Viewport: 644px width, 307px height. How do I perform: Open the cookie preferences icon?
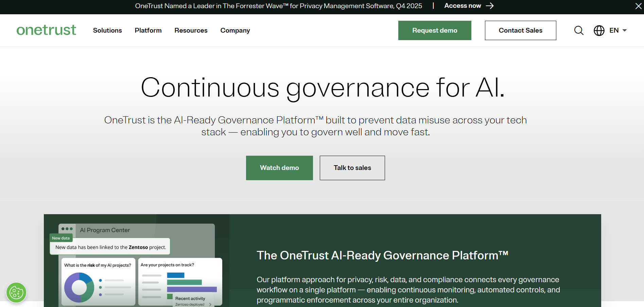16,292
